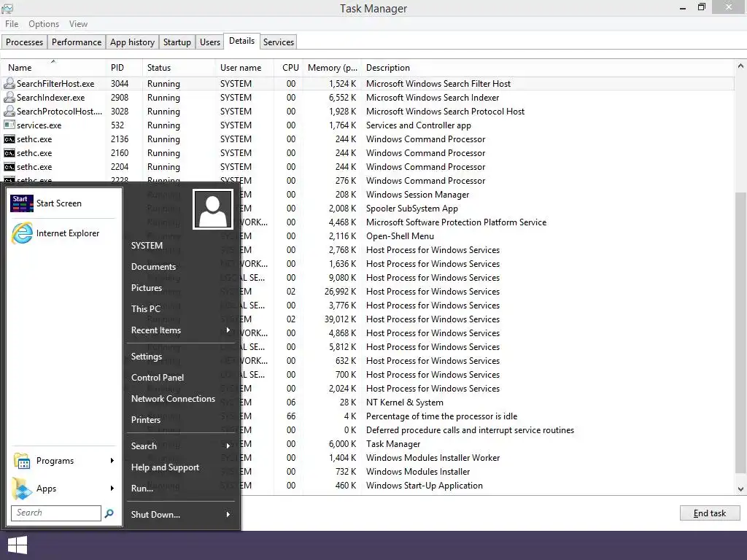Open Network Connections entry
This screenshot has width=747, height=560.
pos(173,399)
